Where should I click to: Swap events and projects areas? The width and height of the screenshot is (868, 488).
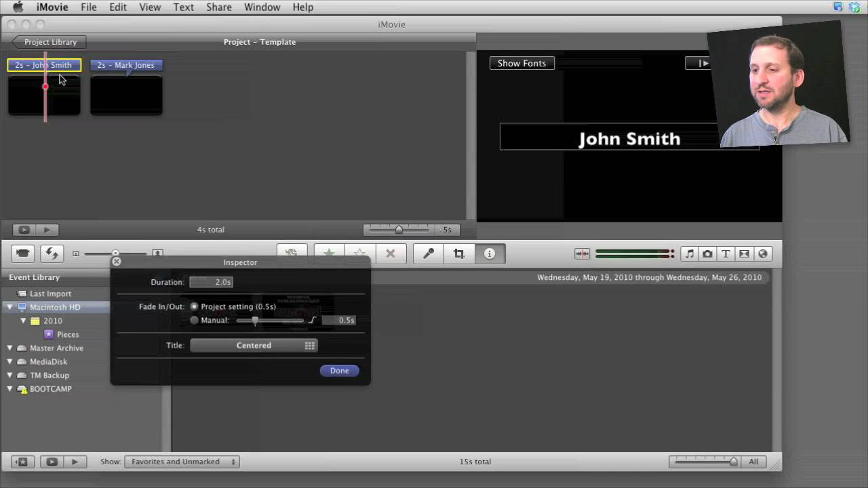[x=52, y=253]
